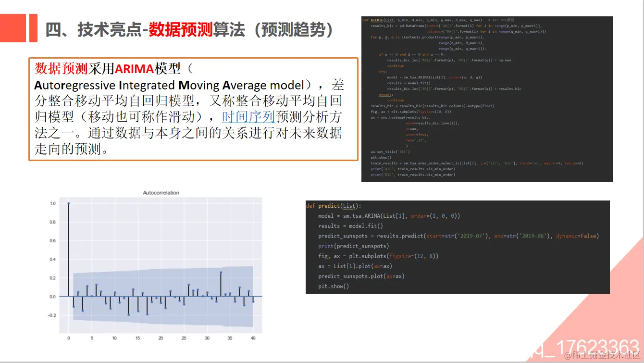This screenshot has width=644, height=363.
Task: Click the print(predict_sunspots) code line
Action: [354, 246]
